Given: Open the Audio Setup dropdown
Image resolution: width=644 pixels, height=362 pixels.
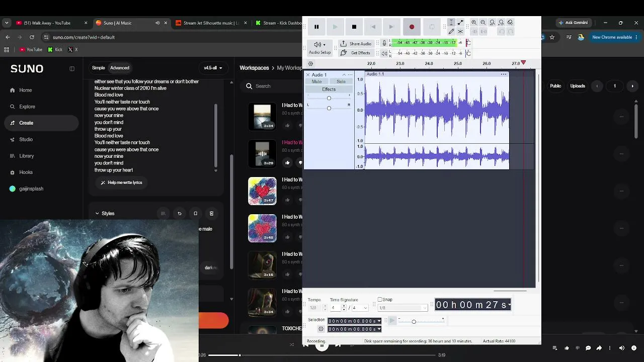Looking at the screenshot, I should (319, 48).
